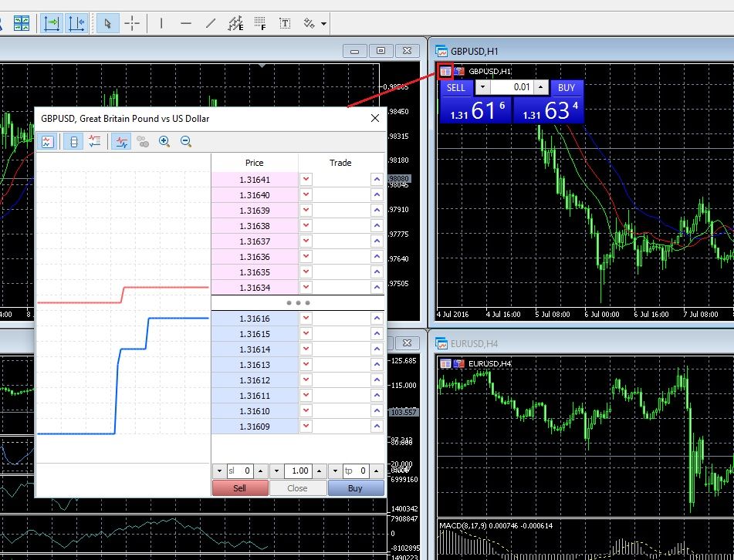Increase the 1.00 trade volume
The width and height of the screenshot is (734, 560).
(x=320, y=471)
